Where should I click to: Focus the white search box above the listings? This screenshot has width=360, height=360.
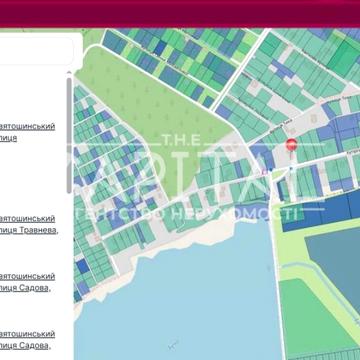pos(36,51)
